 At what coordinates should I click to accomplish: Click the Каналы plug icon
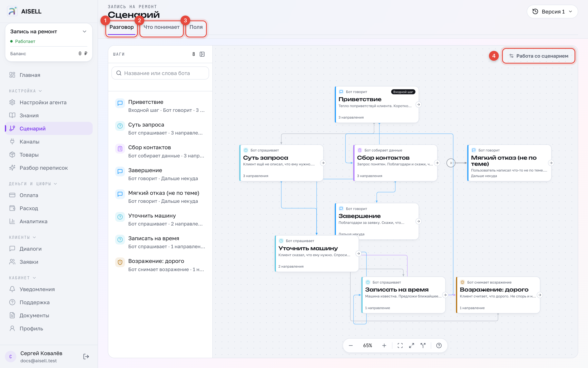coord(12,141)
